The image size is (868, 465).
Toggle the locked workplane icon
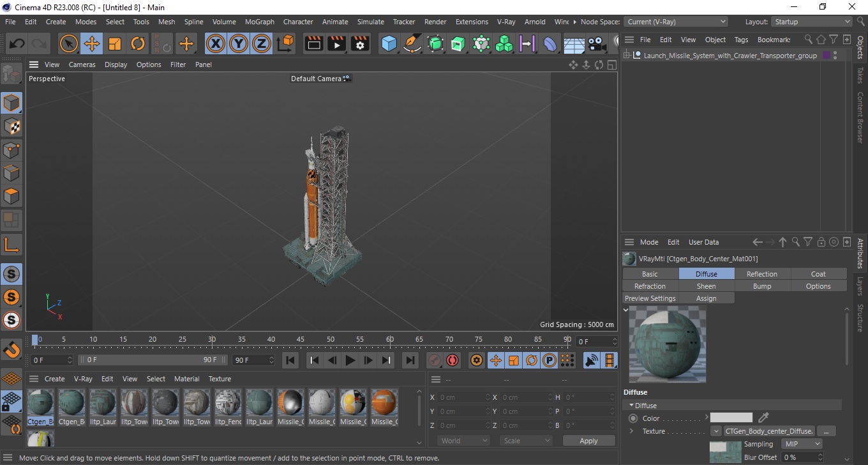11,402
